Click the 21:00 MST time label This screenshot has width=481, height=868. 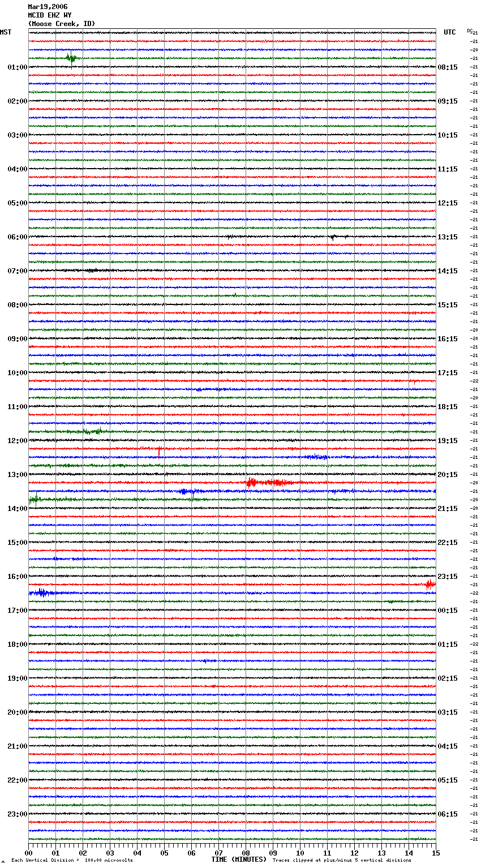tap(18, 746)
